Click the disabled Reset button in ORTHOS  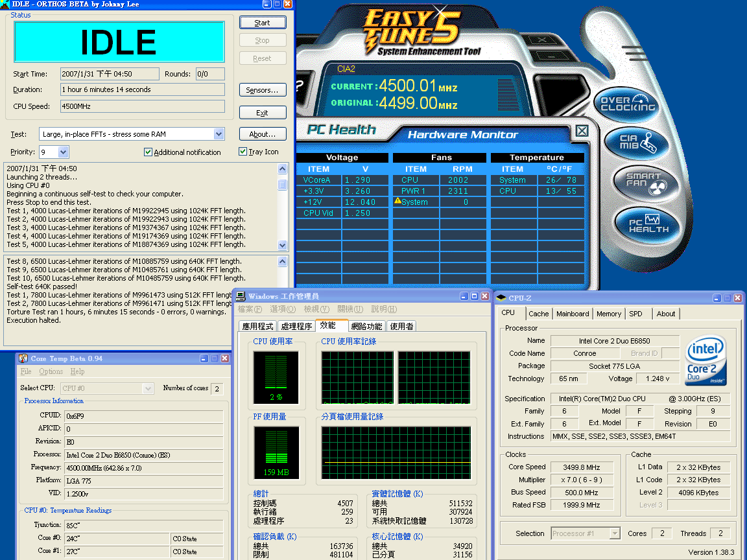point(263,58)
